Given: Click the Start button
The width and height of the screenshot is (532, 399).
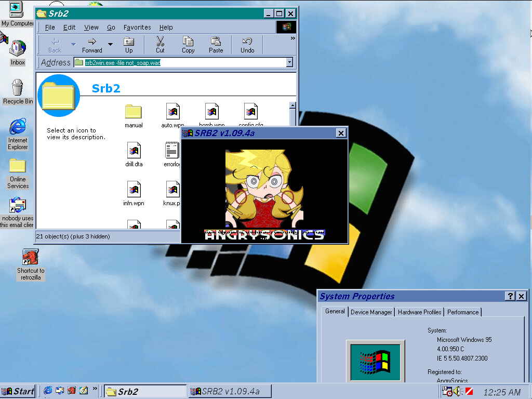Looking at the screenshot, I should [x=18, y=391].
